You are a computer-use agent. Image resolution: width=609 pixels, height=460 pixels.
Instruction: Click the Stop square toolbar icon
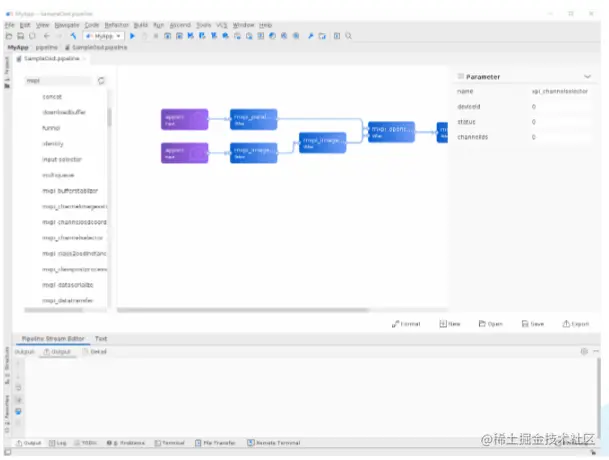155,36
